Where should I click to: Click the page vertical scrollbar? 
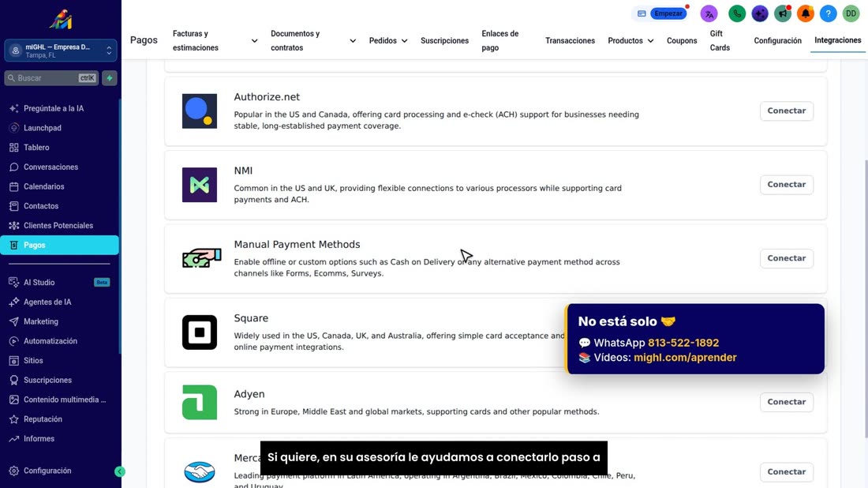coord(865,299)
